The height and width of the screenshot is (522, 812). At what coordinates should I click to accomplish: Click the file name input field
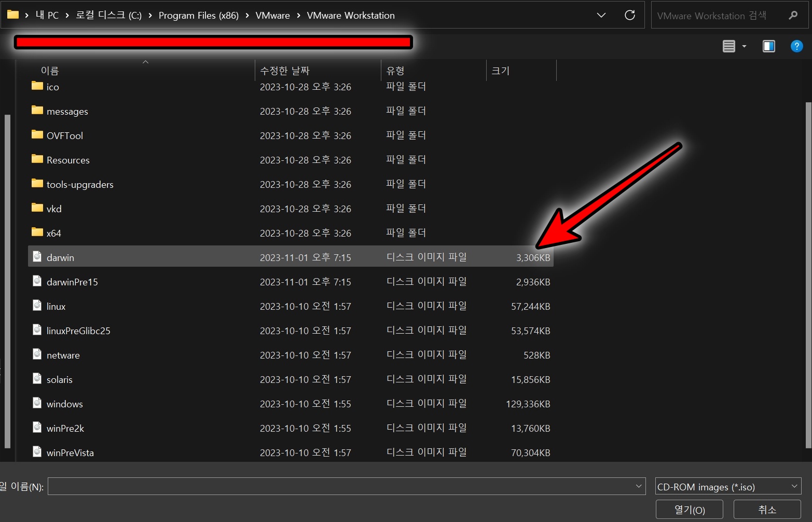click(x=347, y=486)
